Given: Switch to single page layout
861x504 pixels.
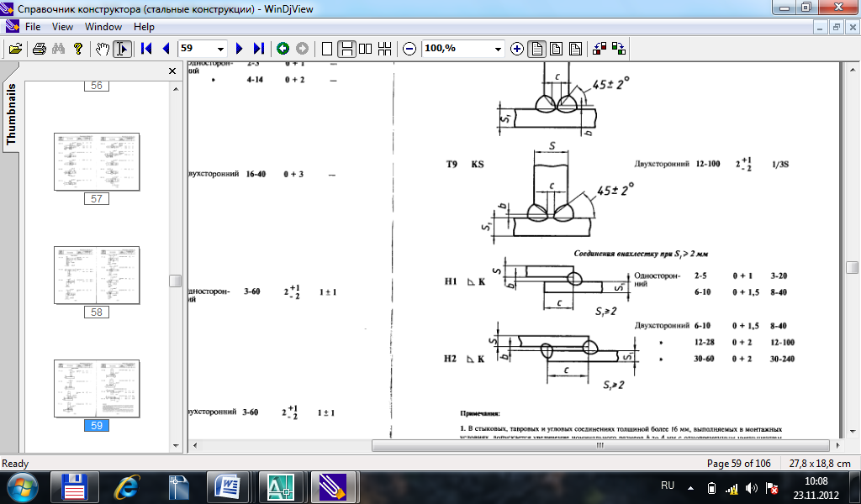Looking at the screenshot, I should pyautogui.click(x=327, y=49).
